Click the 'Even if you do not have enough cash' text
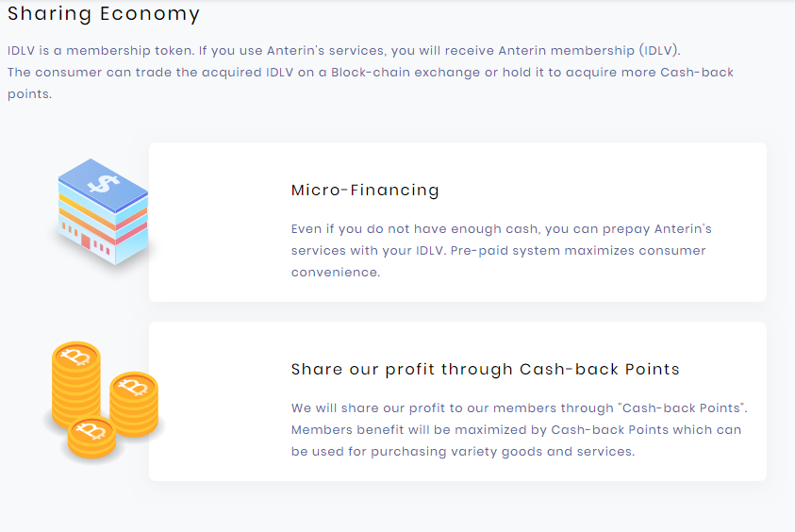This screenshot has width=795, height=532. (416, 228)
